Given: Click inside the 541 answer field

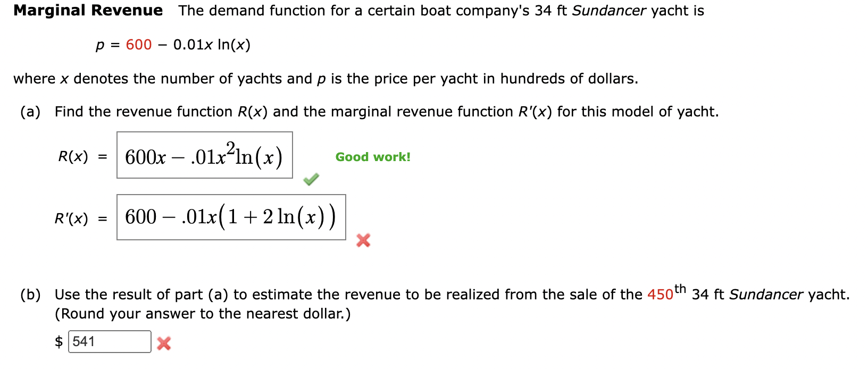Looking at the screenshot, I should click(109, 342).
